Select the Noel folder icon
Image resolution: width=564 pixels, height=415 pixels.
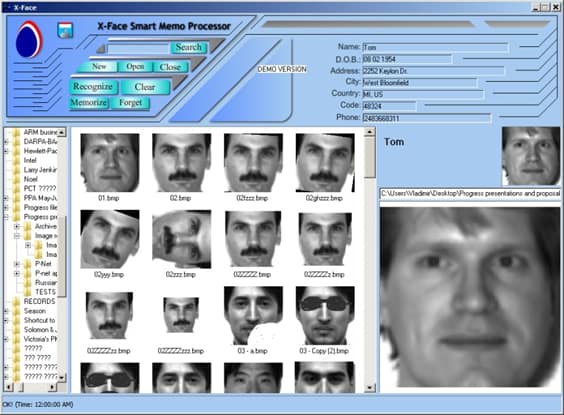pos(16,179)
